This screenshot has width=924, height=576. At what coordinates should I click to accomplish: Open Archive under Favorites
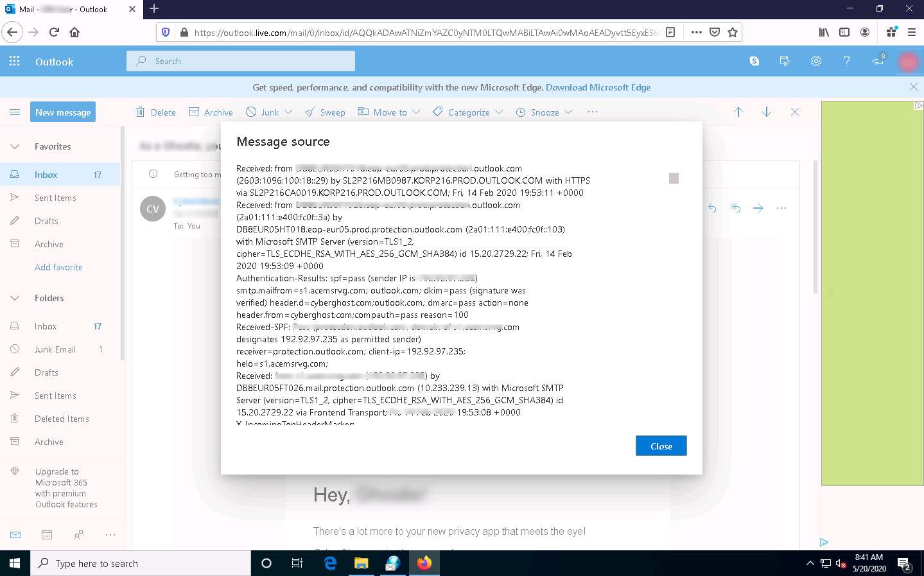tap(60, 244)
